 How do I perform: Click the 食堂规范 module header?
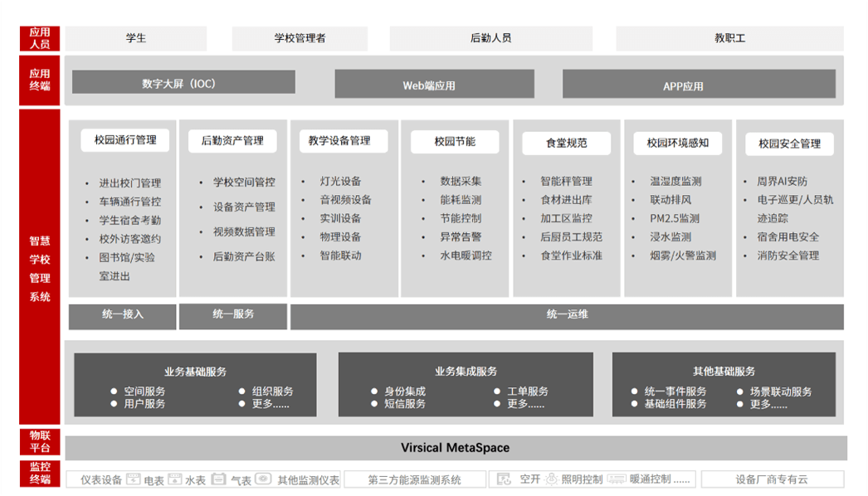click(566, 143)
